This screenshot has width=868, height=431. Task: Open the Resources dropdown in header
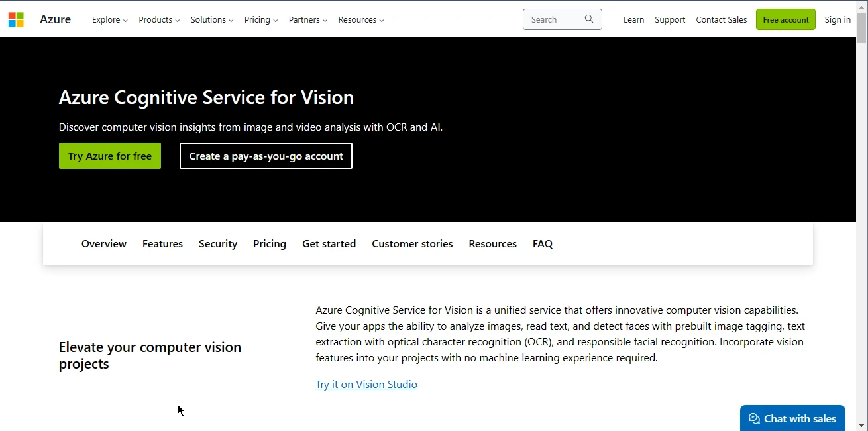pos(360,20)
